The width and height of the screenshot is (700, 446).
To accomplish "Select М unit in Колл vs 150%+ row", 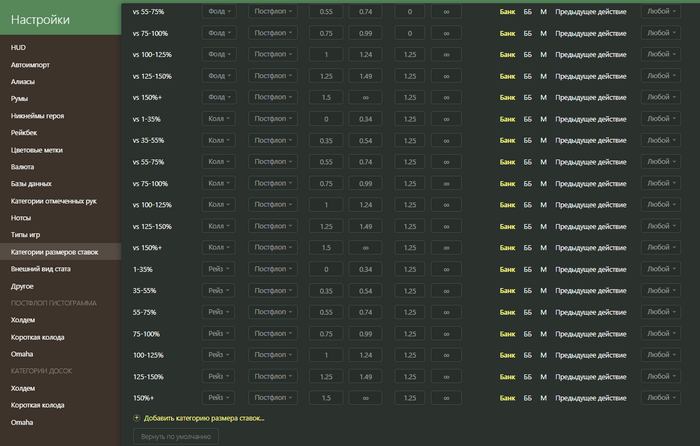I will point(543,248).
